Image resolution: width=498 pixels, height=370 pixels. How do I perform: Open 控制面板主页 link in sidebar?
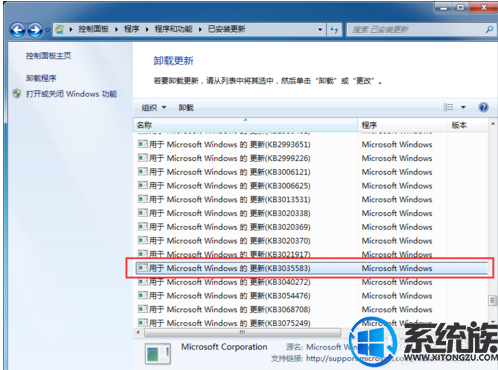(x=49, y=56)
